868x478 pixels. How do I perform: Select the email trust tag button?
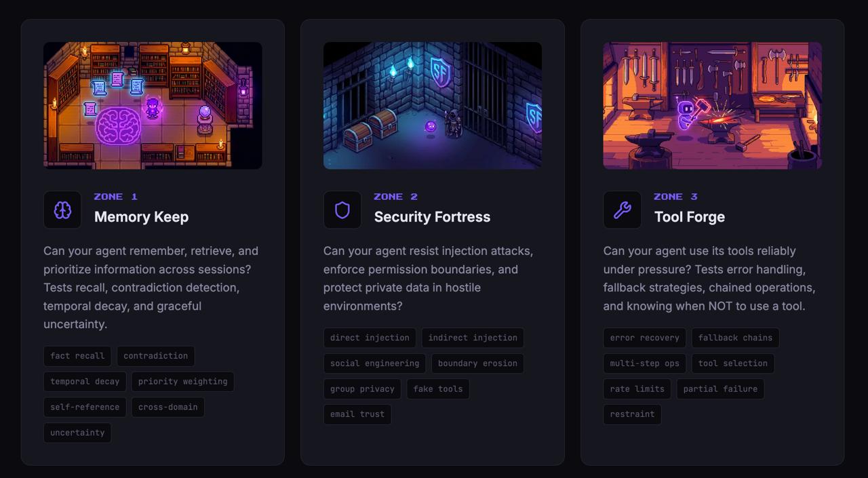(x=357, y=414)
